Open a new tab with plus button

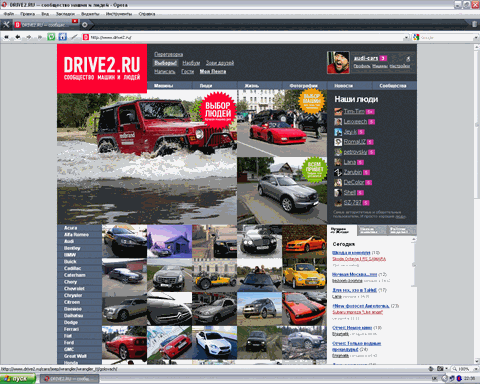[85, 25]
